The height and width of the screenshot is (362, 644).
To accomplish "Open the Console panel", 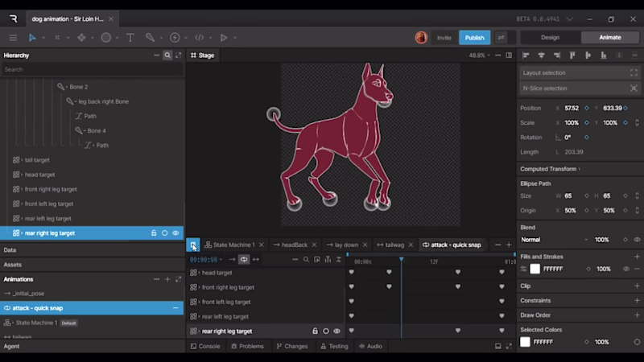I will pyautogui.click(x=205, y=346).
